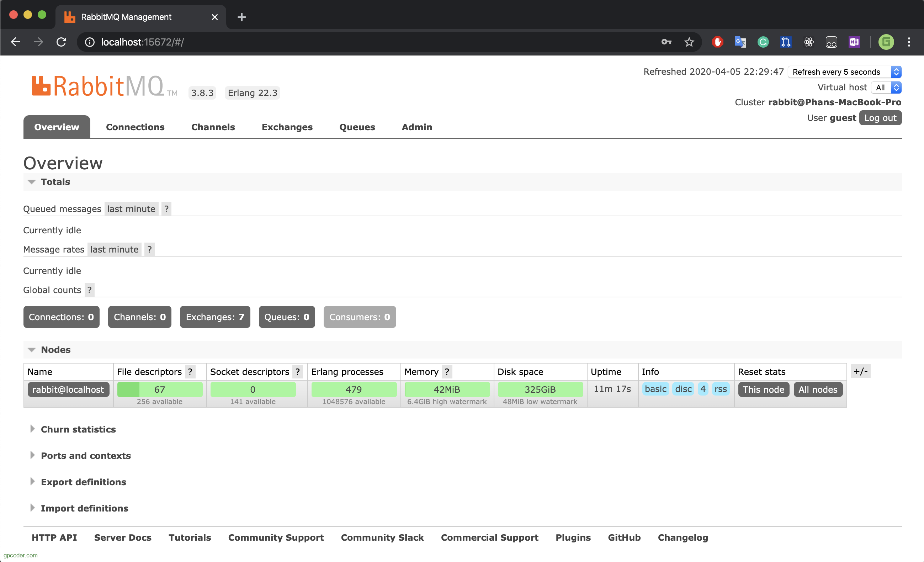
Task: Reset stats for All nodes
Action: [x=818, y=389]
